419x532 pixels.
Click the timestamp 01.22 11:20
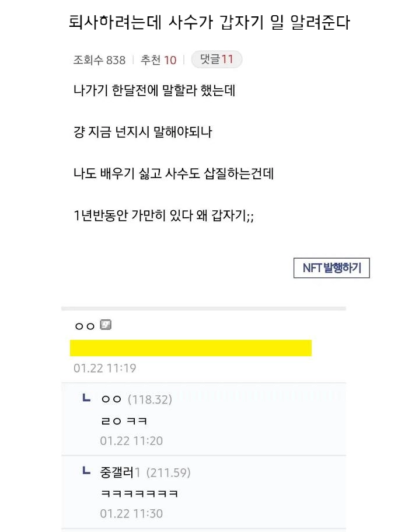(x=131, y=441)
